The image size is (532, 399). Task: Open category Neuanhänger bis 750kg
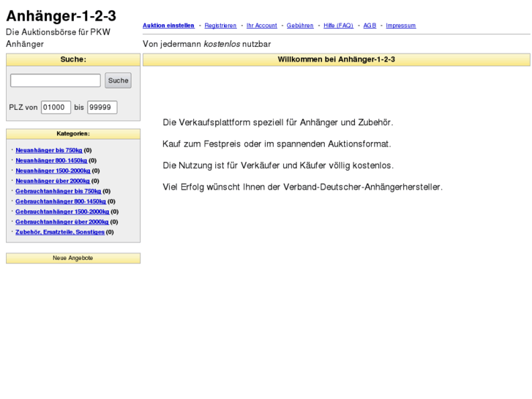[49, 150]
